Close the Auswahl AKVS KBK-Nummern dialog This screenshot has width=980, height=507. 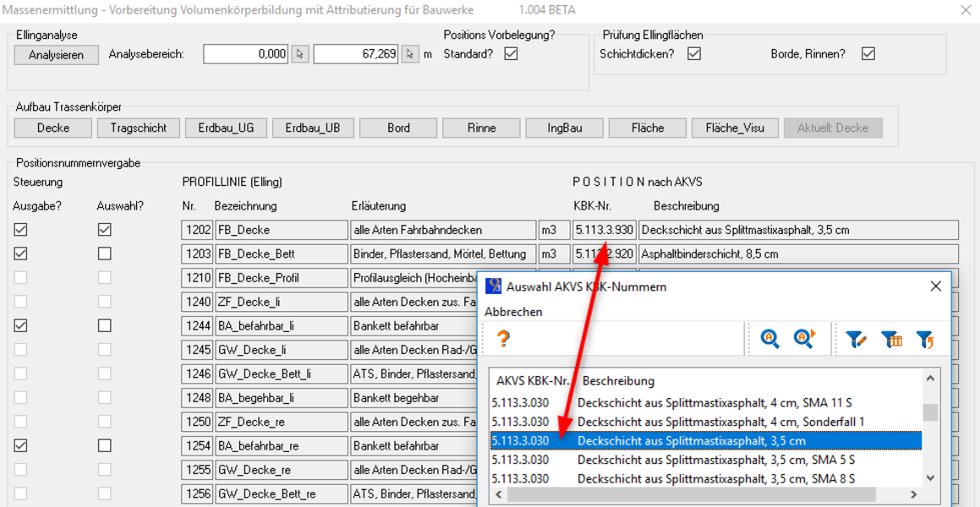point(935,286)
